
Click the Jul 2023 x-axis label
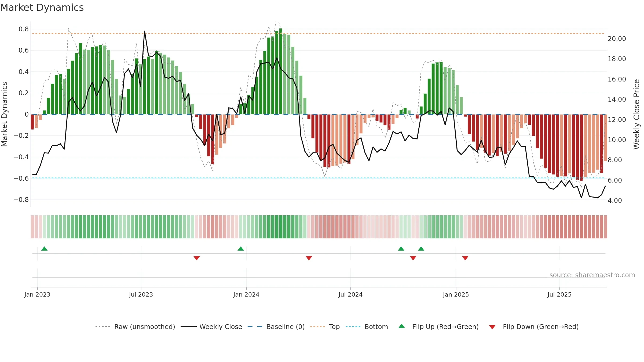141,294
